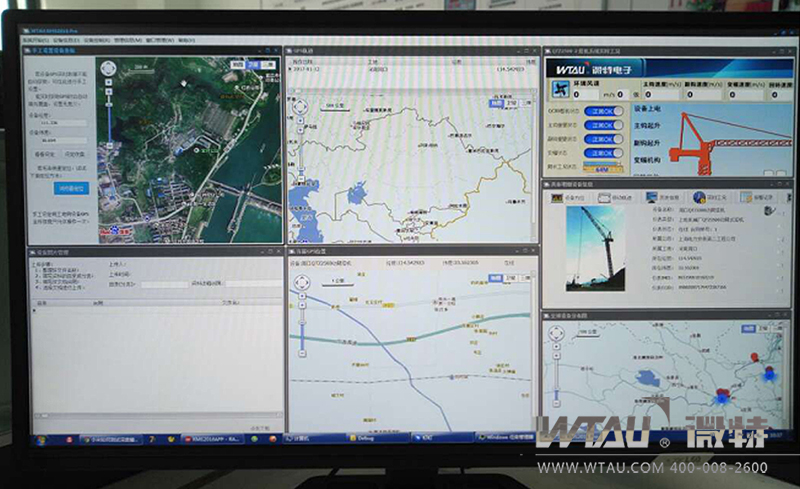Open the 窗口管理(W) menu
This screenshot has height=489, width=800.
[159, 41]
